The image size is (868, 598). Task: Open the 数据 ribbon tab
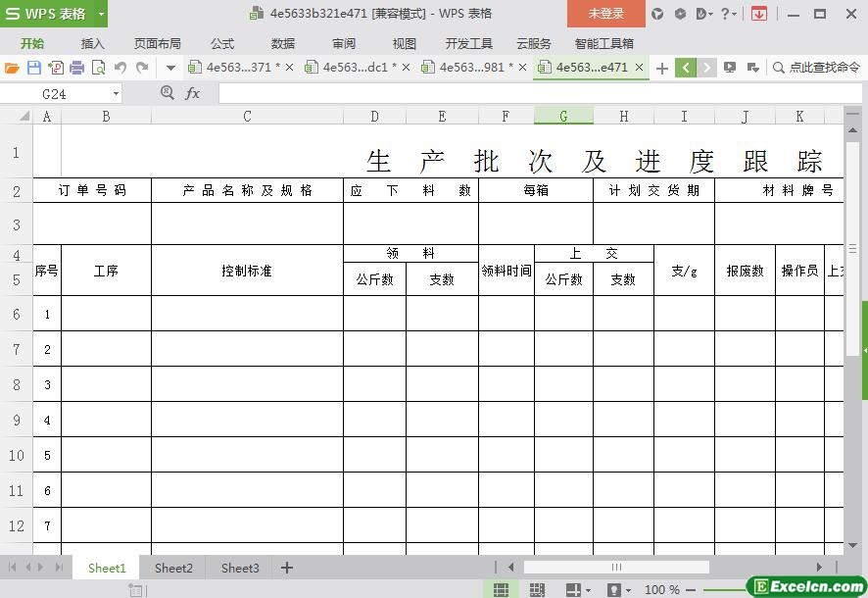(283, 44)
